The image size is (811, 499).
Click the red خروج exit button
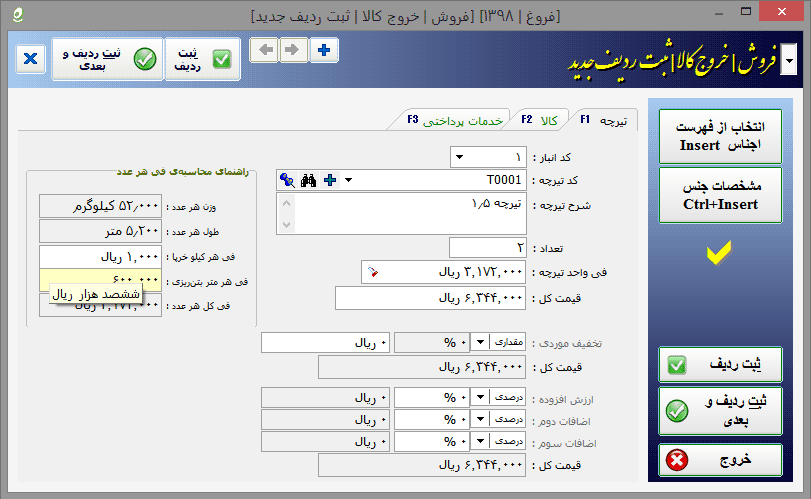point(721,460)
